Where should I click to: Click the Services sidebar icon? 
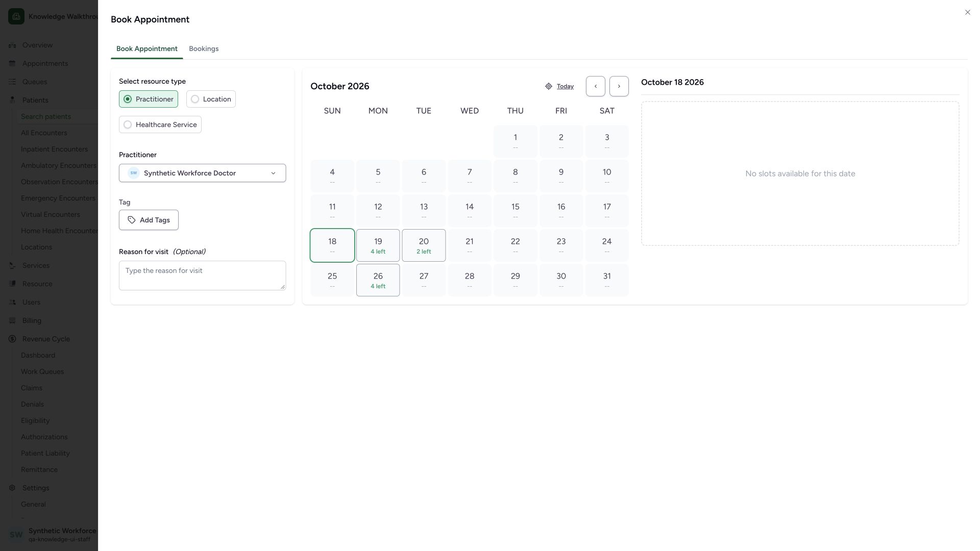[12, 265]
